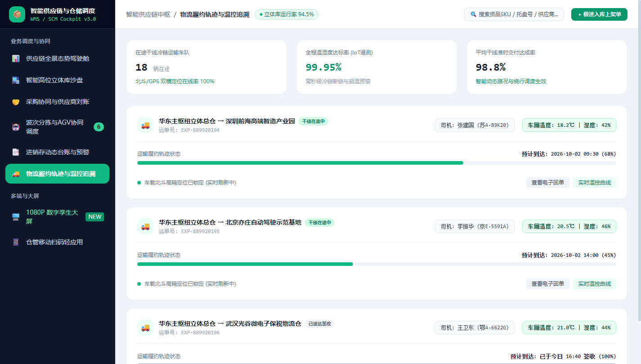Click driver tag 张建国（苏A·89K20）
The width and height of the screenshot is (641, 364).
point(475,125)
